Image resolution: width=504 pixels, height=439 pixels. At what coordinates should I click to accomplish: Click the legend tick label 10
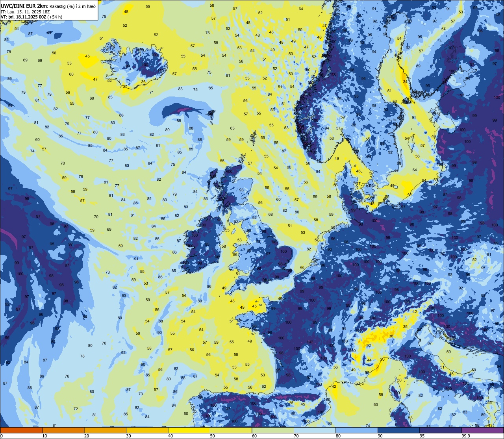(44, 436)
